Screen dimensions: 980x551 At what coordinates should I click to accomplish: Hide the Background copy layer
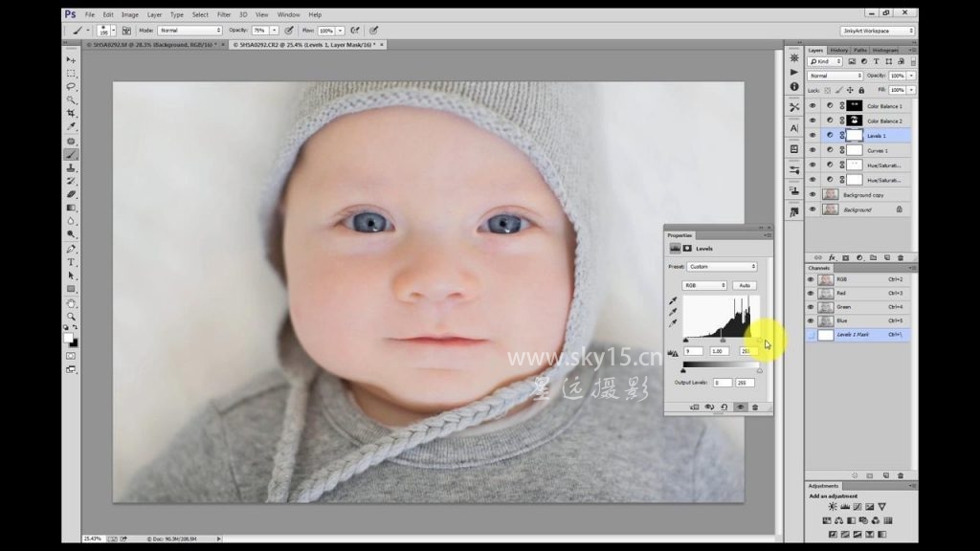click(x=813, y=195)
